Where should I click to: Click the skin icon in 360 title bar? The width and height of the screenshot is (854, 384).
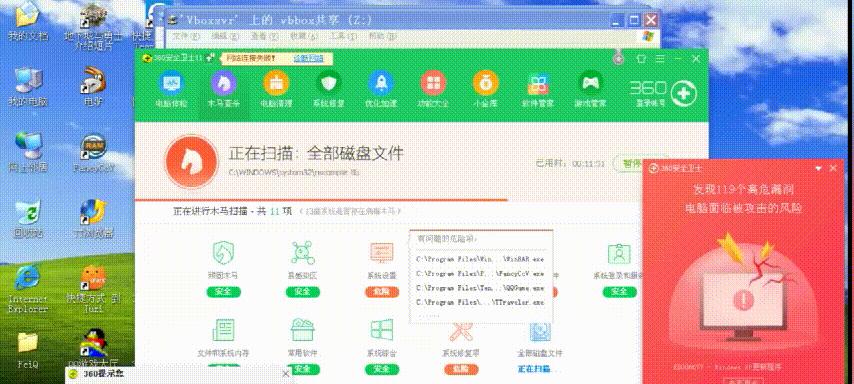pos(641,59)
